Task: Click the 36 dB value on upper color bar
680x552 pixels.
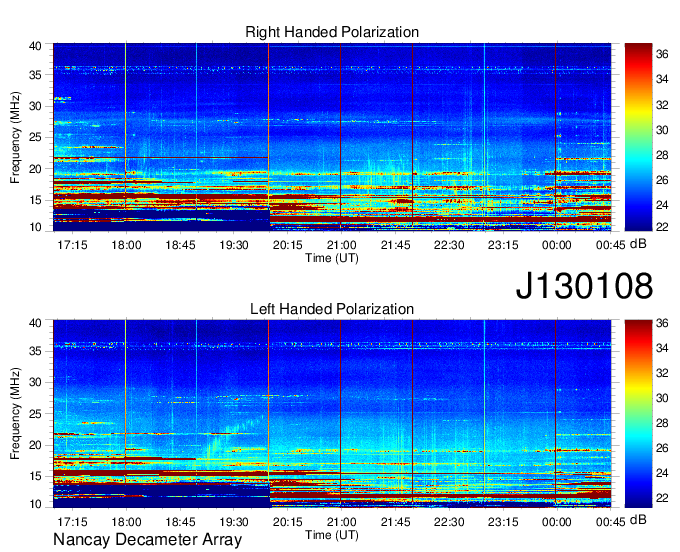Action: point(662,54)
